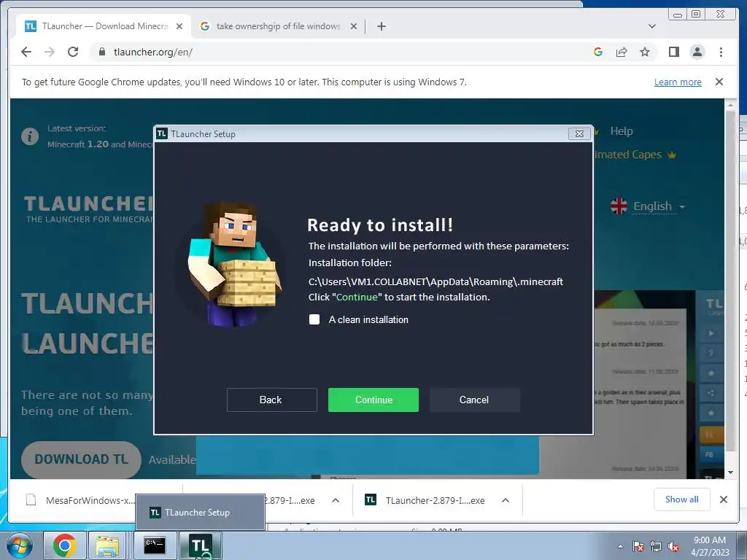
Task: Click the info icon beside Latest version
Action: coord(30,136)
